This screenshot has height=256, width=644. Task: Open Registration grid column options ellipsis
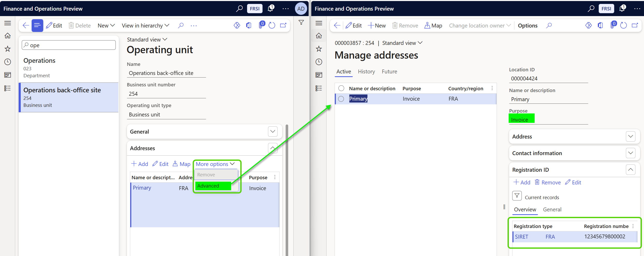point(633,226)
